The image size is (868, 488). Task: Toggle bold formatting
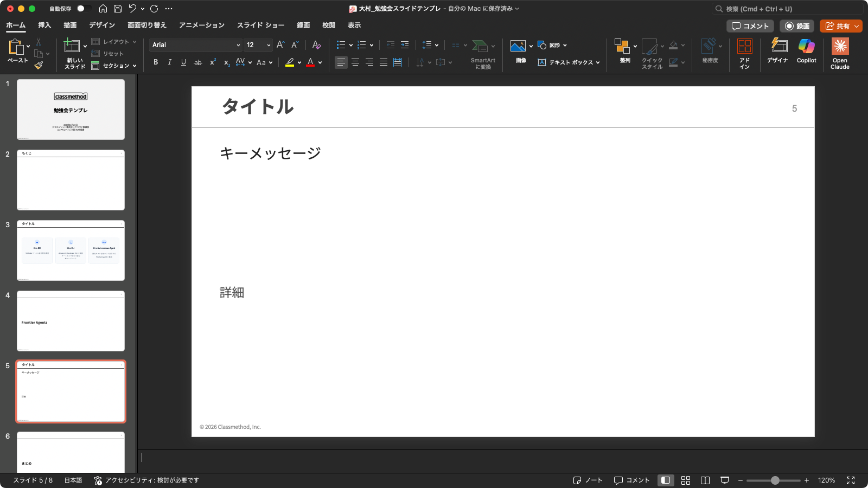pos(156,62)
